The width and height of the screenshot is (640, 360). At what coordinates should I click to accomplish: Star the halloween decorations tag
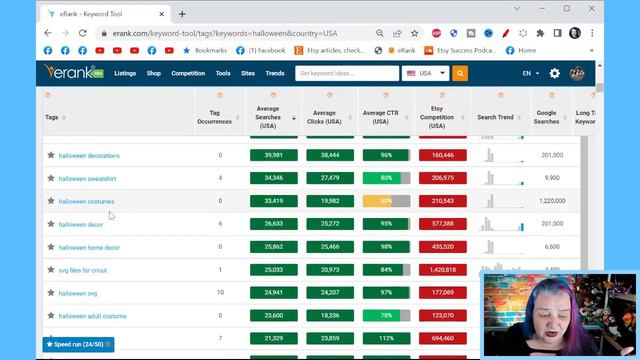click(51, 155)
